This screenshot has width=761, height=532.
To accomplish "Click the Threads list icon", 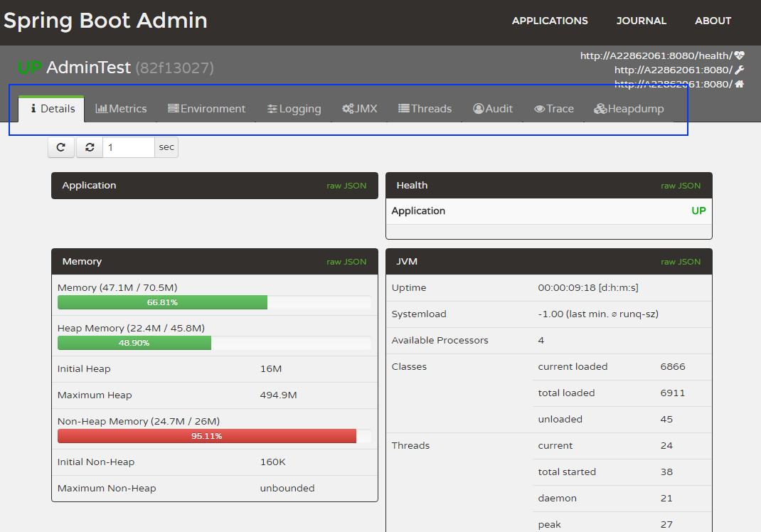I will pyautogui.click(x=404, y=108).
